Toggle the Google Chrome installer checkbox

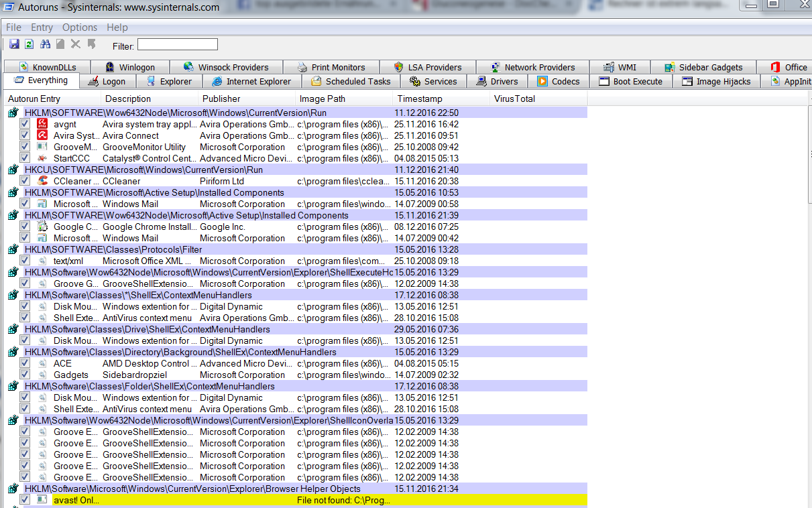coord(25,227)
